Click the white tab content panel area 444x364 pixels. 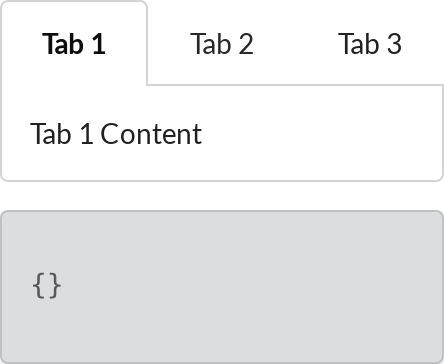click(x=222, y=133)
